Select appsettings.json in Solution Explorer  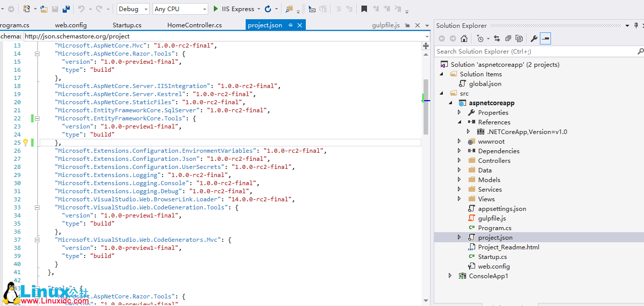click(502, 208)
